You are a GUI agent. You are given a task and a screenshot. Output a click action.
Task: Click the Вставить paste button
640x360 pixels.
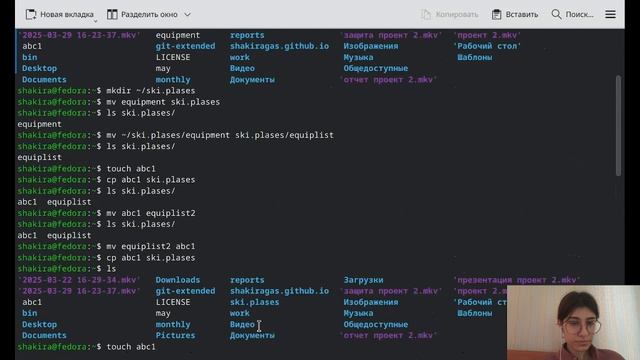point(515,14)
